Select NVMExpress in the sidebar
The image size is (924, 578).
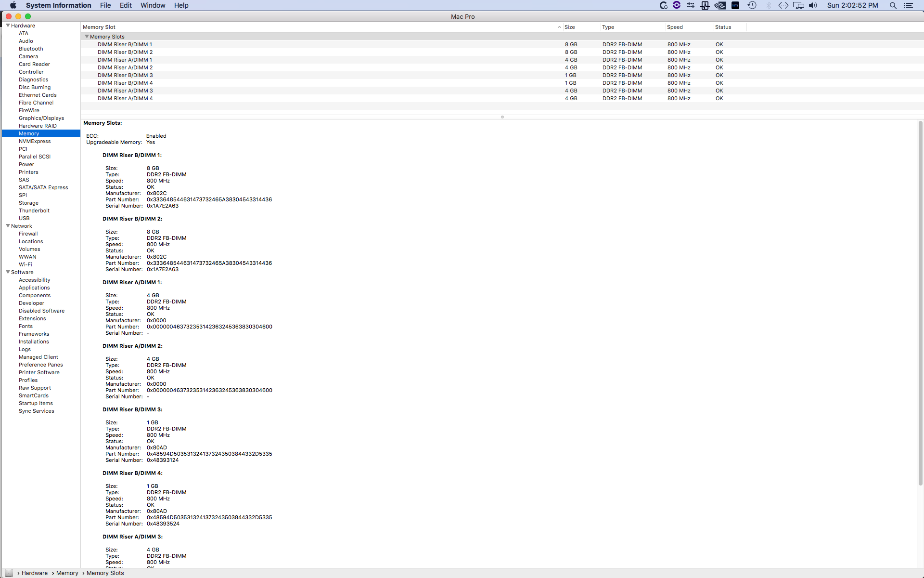click(x=35, y=141)
